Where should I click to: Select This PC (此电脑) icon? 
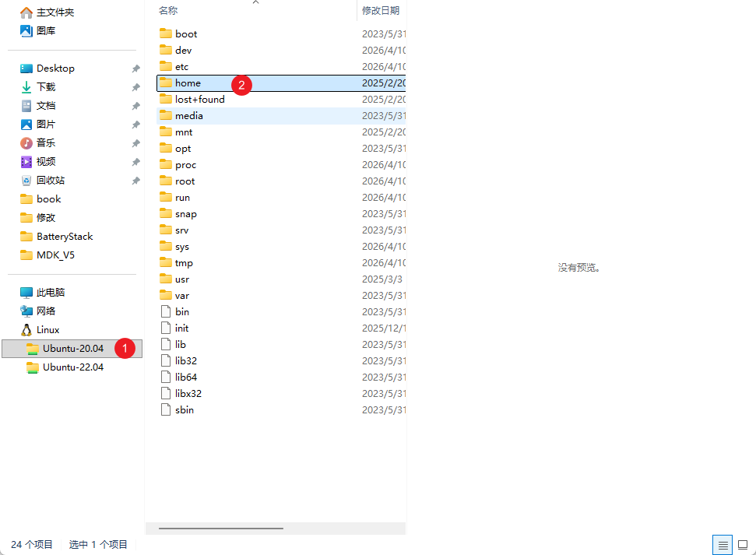[x=26, y=293]
